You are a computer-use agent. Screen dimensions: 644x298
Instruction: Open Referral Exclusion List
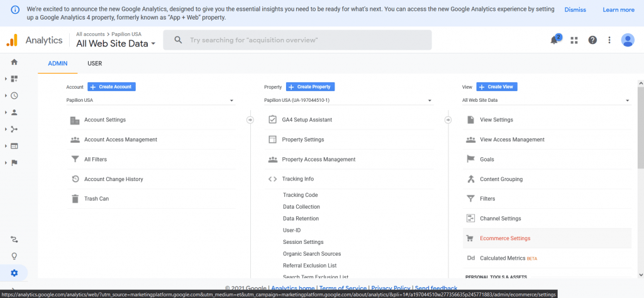click(x=309, y=265)
